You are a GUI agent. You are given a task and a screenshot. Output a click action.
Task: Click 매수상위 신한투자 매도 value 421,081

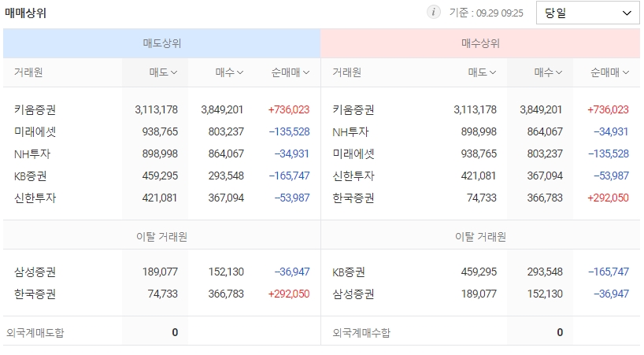tap(479, 176)
